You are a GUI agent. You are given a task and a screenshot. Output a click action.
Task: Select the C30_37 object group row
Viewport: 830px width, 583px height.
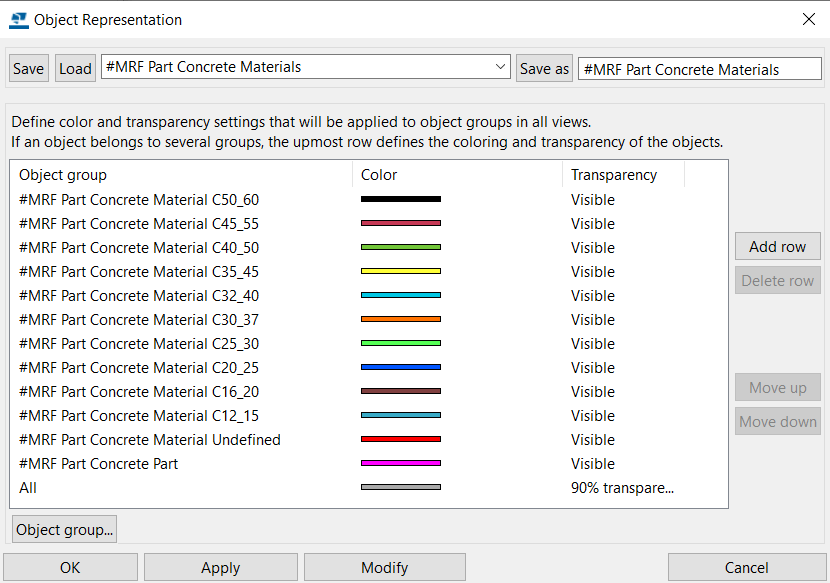coord(369,319)
